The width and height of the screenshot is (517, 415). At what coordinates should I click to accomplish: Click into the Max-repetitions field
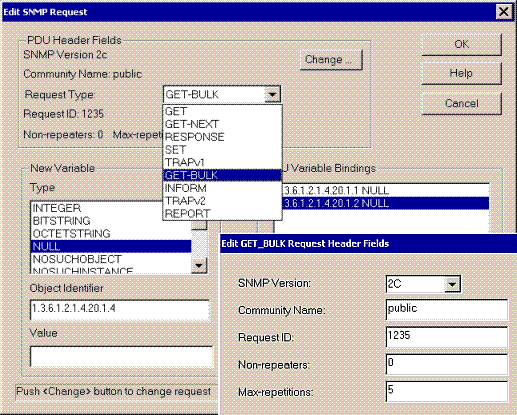pyautogui.click(x=447, y=391)
